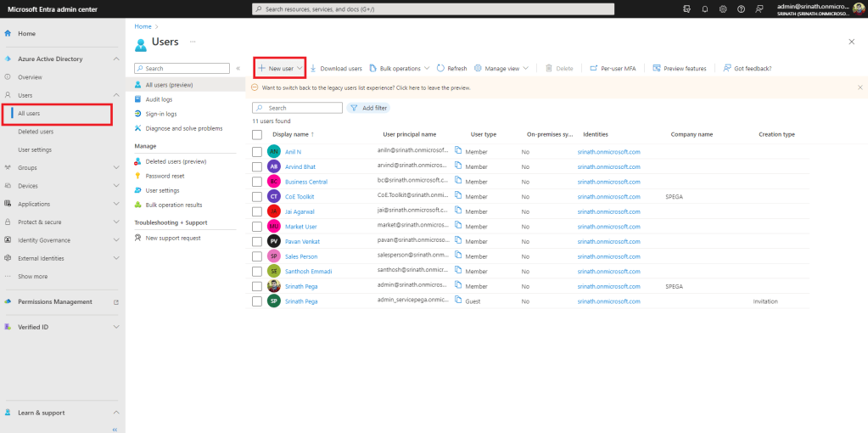Expand the Groups section in sidebar
The image size is (868, 433).
click(x=116, y=167)
